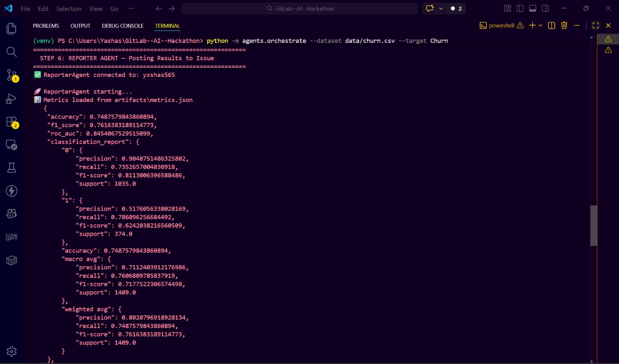Toggle the bottom Panel visibility
This screenshot has width=619, height=364.
point(533,9)
